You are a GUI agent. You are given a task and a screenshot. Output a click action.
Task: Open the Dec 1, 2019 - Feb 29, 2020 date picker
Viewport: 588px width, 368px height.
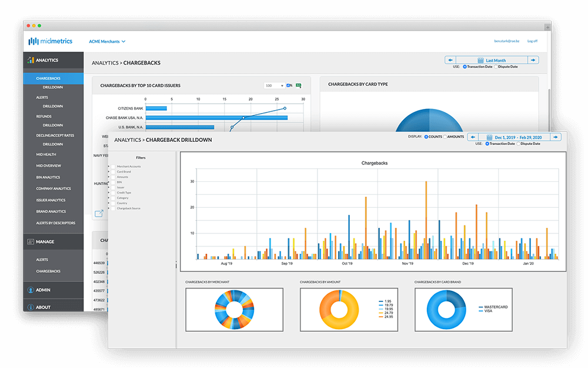[509, 137]
